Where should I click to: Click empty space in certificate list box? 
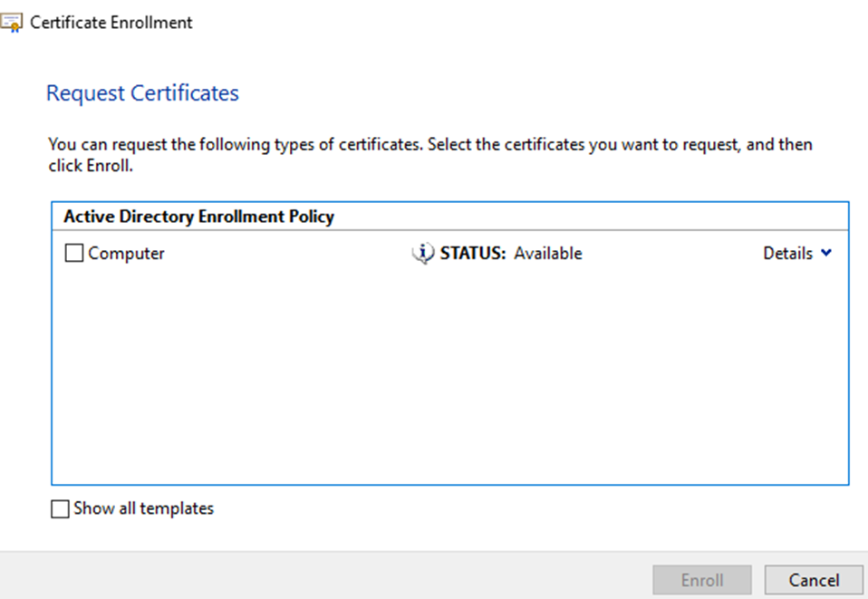point(449,381)
